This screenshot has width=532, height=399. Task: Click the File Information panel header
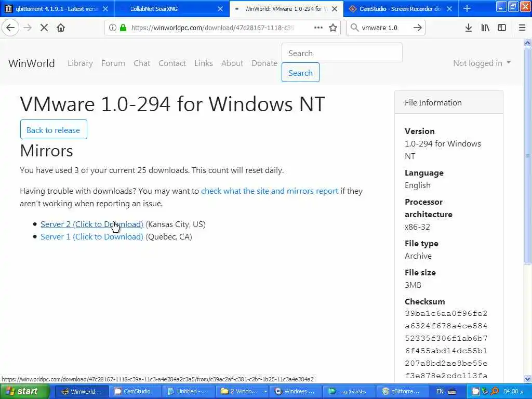448,102
